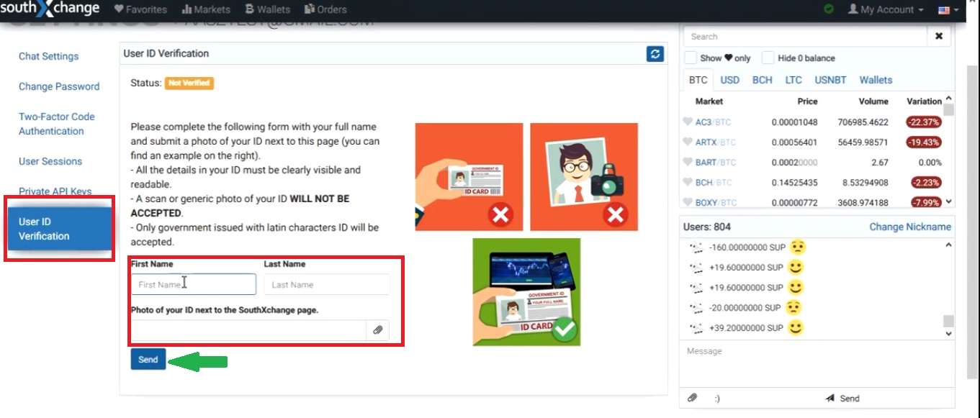Toggle the Hide 0 balance checkbox

point(768,58)
